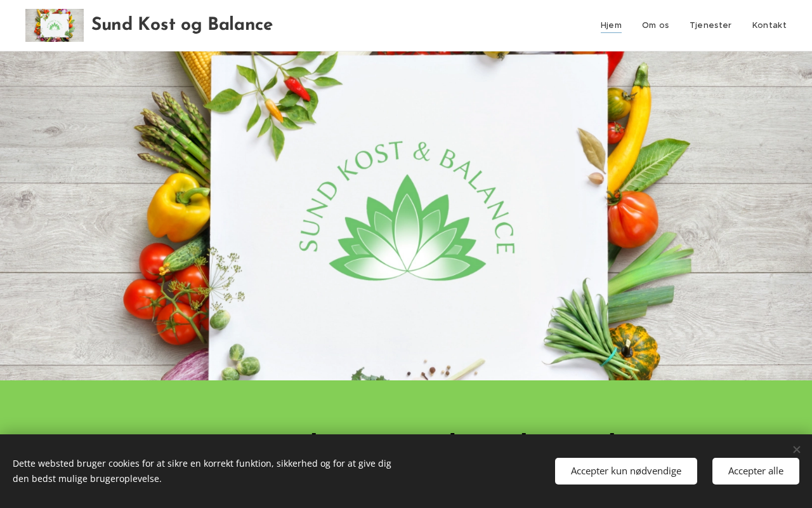Click the red chili pepper on the board

click(296, 88)
